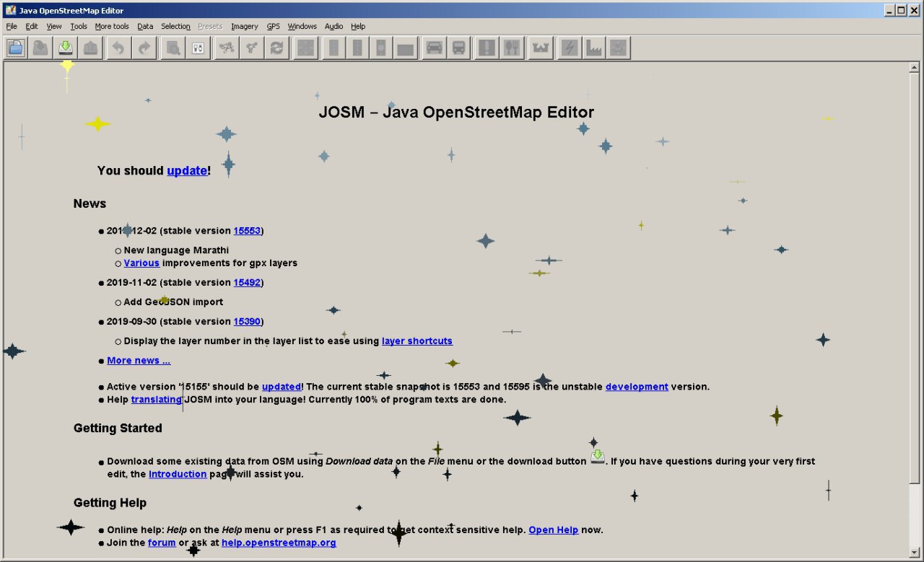
Task: Click the road with roundabout circle icon
Action: tap(380, 48)
